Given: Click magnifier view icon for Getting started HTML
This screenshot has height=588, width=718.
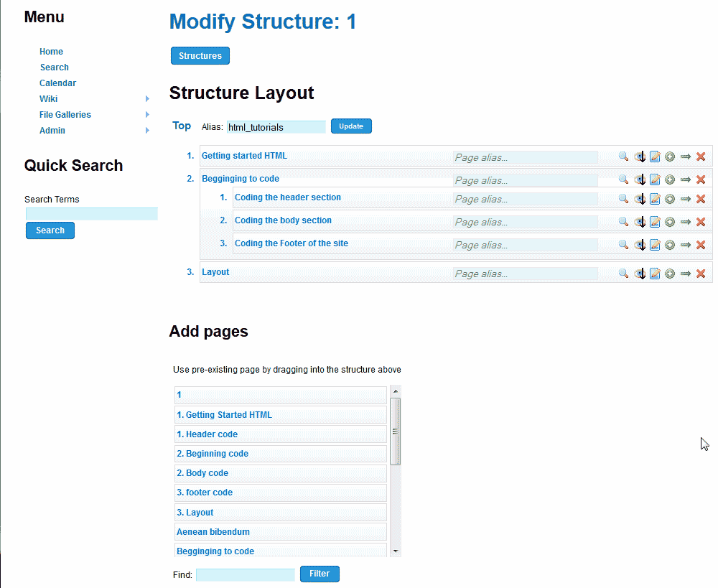Looking at the screenshot, I should [623, 157].
